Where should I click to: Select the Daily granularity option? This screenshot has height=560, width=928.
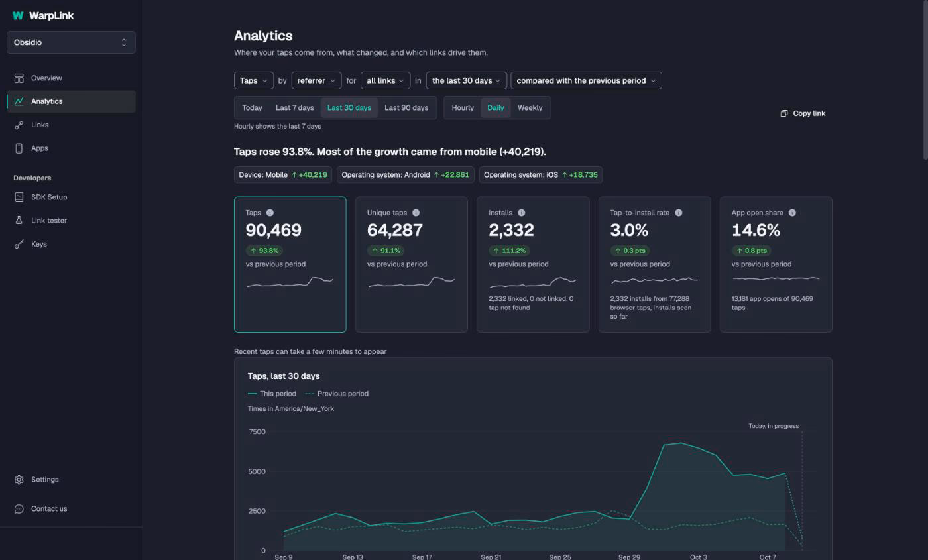[496, 108]
